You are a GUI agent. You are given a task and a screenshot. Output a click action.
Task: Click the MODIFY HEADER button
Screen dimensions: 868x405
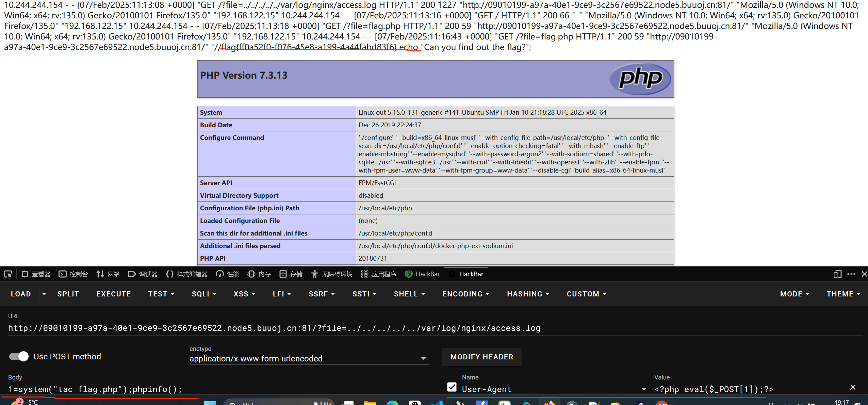481,357
